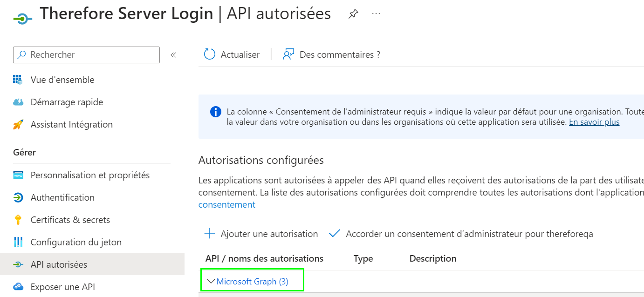Screen dimensions: 644x297
Task: Collapse the Microsoft Graph permissions group
Action: coord(211,281)
